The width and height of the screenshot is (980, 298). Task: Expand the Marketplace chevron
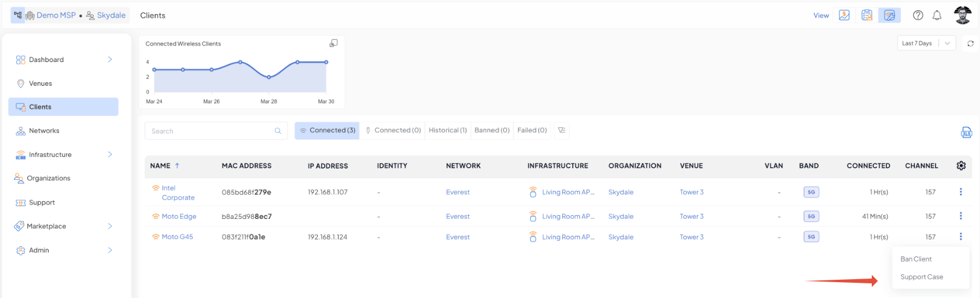(110, 226)
